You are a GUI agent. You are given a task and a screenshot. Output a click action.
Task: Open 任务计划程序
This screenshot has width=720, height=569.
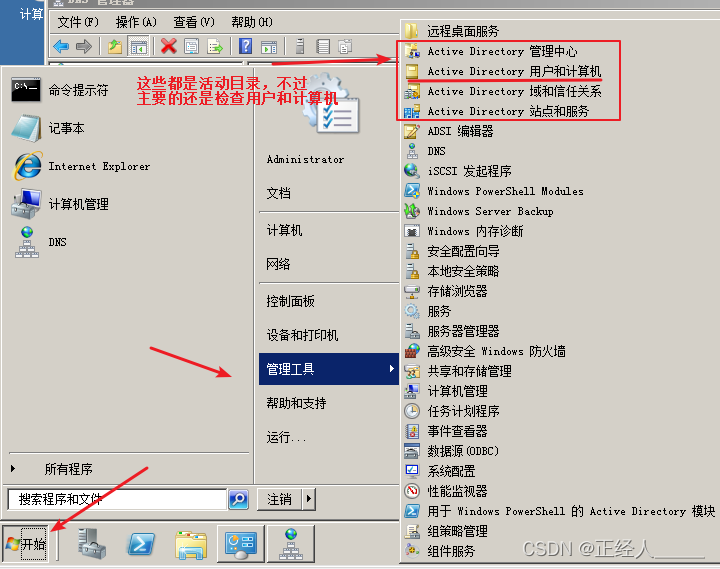click(x=452, y=411)
